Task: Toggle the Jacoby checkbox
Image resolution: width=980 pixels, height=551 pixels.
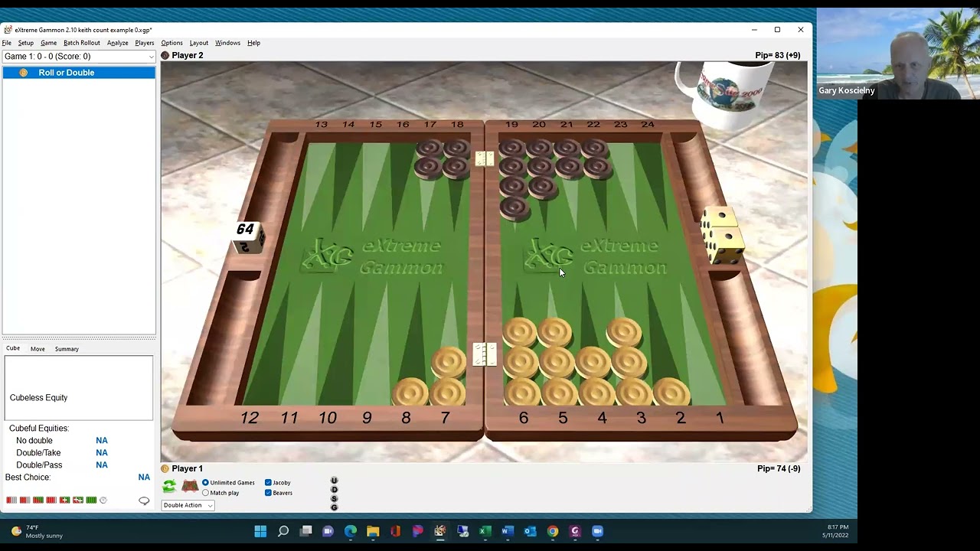Action: (x=268, y=483)
